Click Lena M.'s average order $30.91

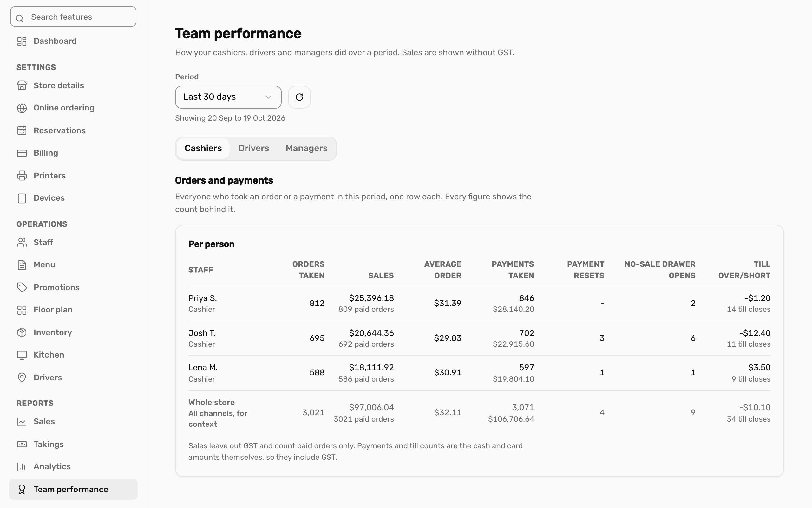click(448, 372)
